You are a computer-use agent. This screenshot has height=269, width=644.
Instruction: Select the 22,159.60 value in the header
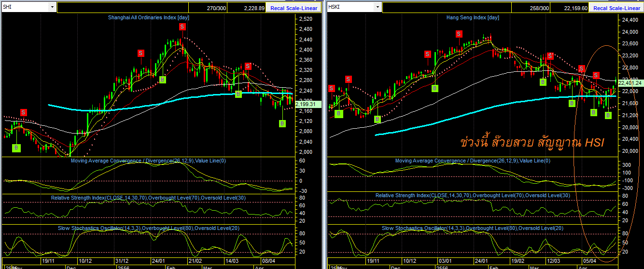571,8
